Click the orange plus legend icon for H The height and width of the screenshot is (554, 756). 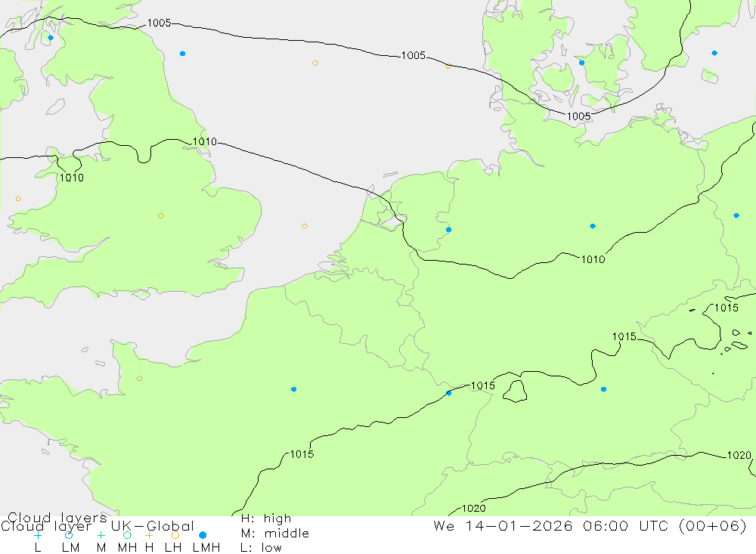click(x=149, y=535)
